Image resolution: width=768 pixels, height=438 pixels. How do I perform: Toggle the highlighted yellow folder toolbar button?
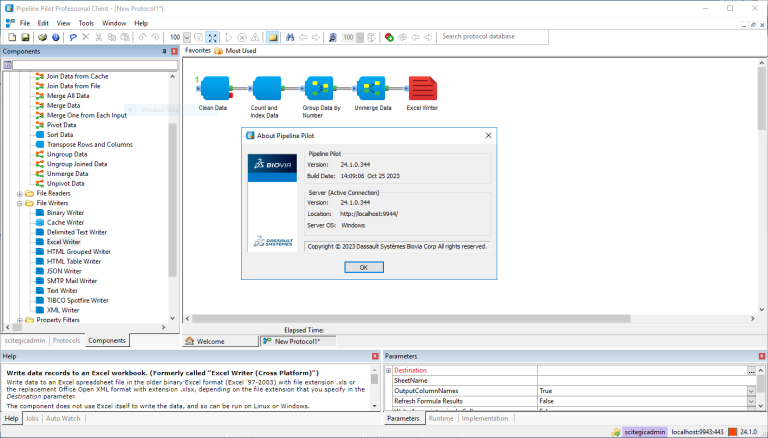[273, 37]
